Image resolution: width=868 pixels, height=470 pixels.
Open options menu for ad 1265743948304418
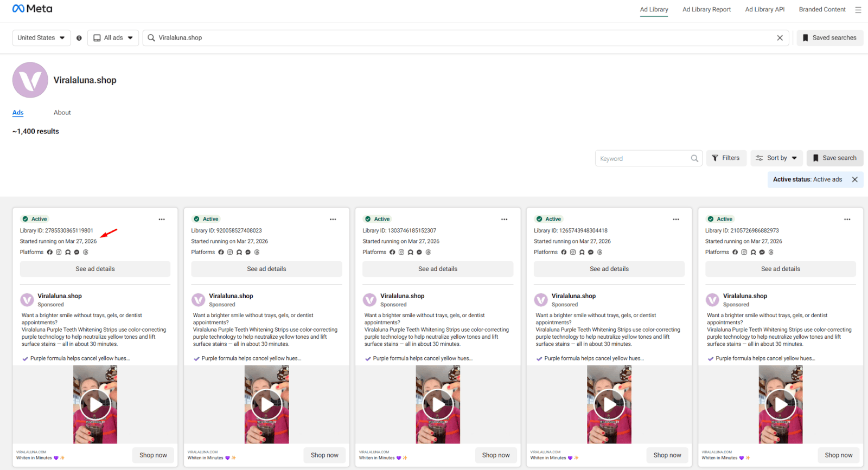(x=676, y=219)
